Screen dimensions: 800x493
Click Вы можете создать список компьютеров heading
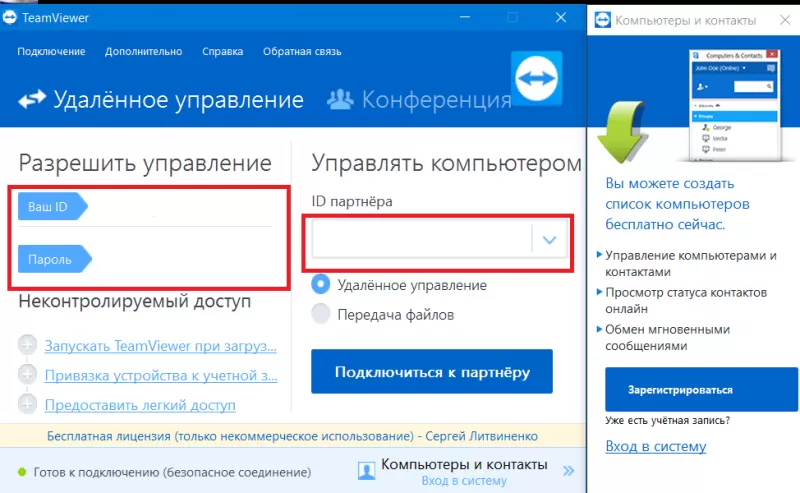[677, 204]
